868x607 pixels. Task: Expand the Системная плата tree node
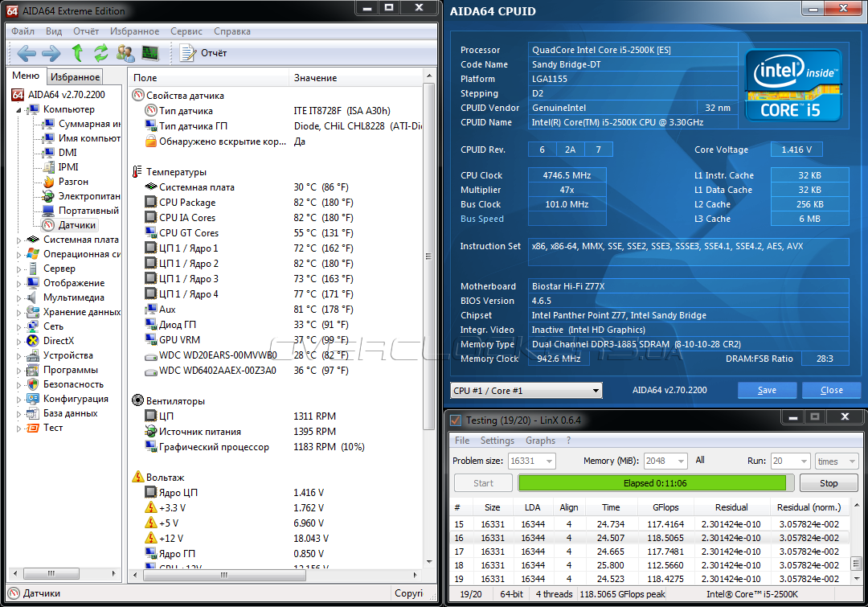(x=20, y=240)
